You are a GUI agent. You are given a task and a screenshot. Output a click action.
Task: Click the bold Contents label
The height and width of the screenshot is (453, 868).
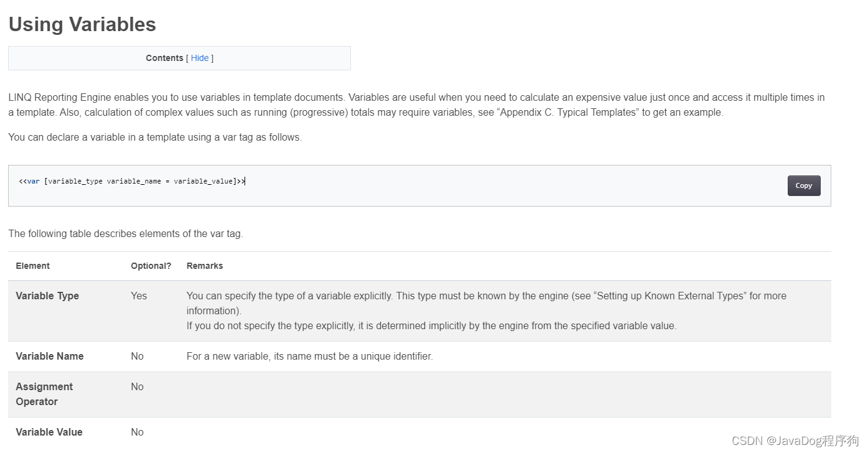point(164,58)
